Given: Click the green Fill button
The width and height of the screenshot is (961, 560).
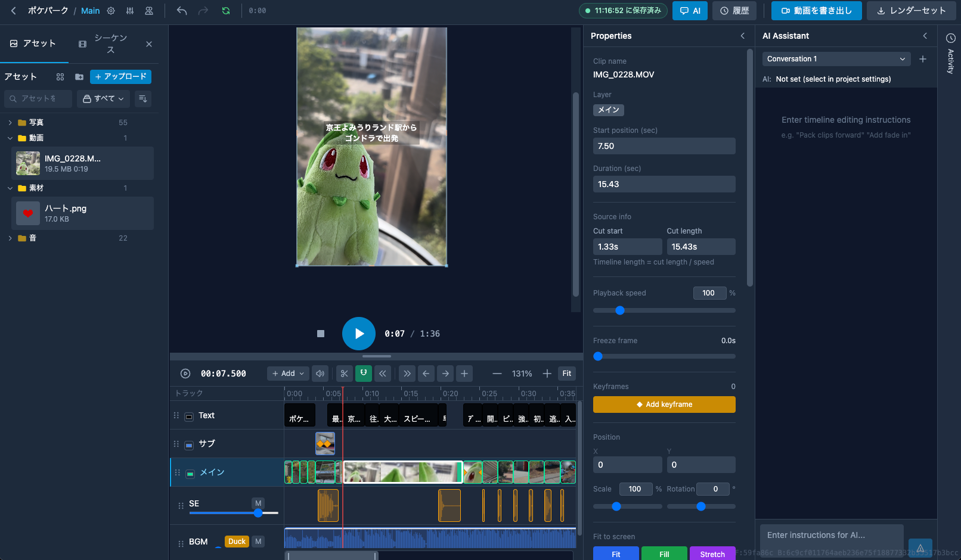Looking at the screenshot, I should point(664,553).
